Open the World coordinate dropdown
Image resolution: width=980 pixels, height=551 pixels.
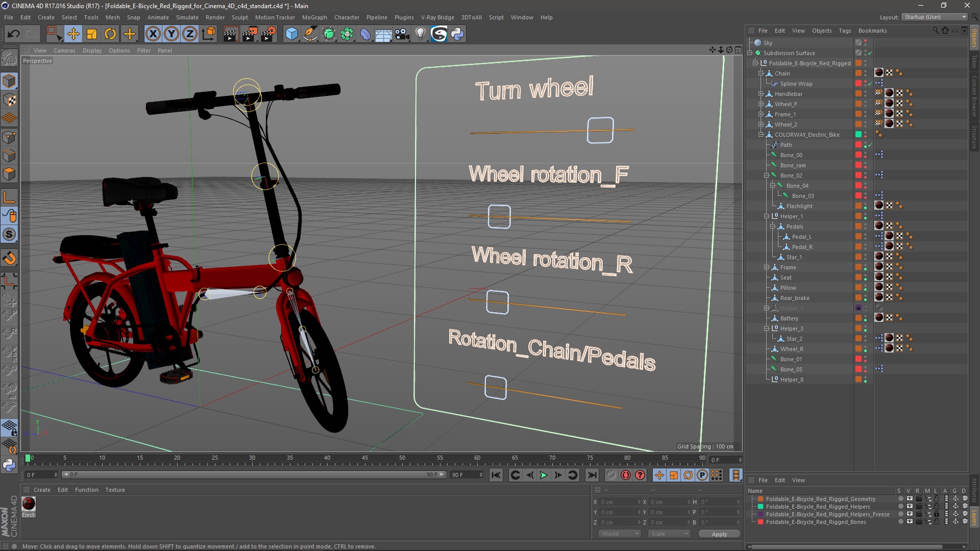click(619, 534)
